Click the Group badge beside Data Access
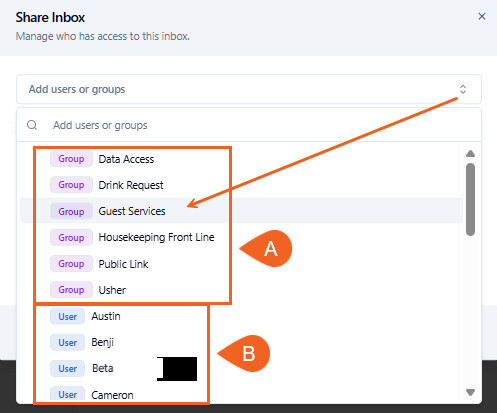This screenshot has width=497, height=413. (71, 159)
